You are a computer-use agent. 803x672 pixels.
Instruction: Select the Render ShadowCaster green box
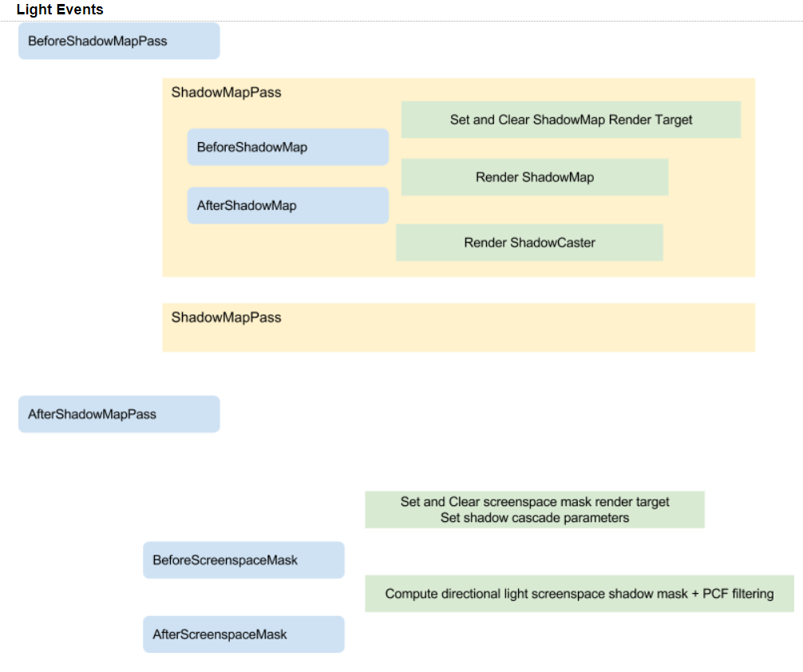(529, 243)
